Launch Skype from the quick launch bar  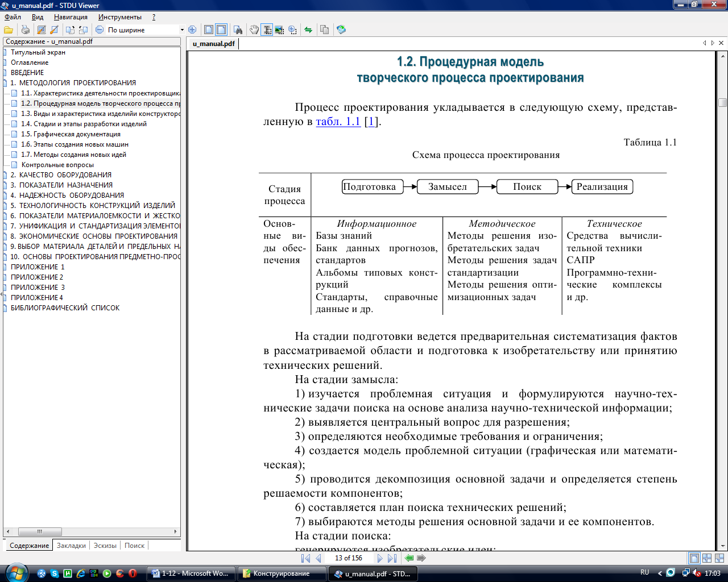click(55, 573)
